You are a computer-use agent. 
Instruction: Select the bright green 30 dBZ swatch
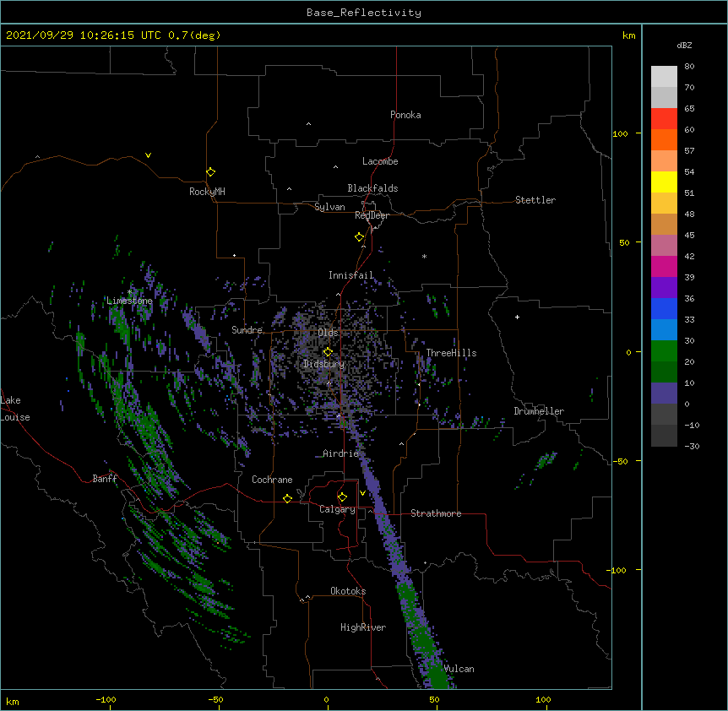tap(664, 351)
